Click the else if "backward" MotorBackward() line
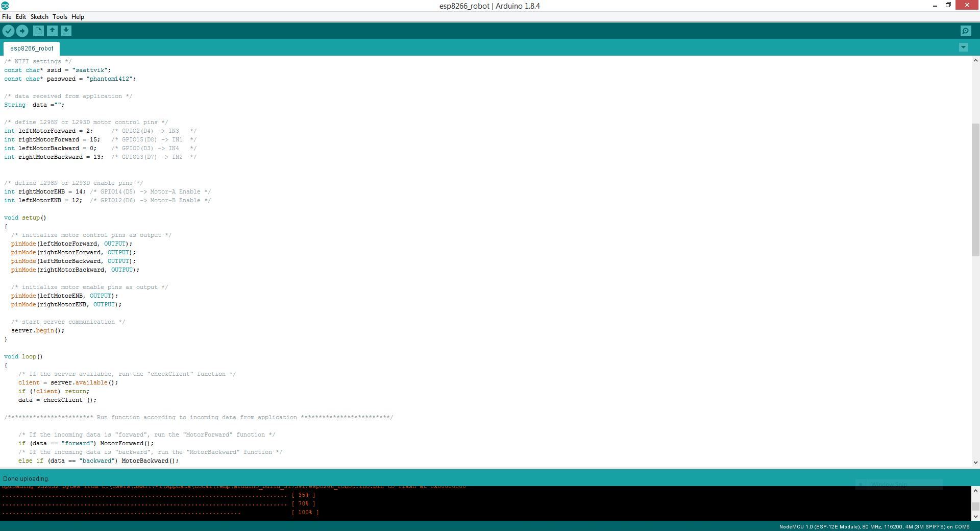980x531 pixels. point(99,461)
